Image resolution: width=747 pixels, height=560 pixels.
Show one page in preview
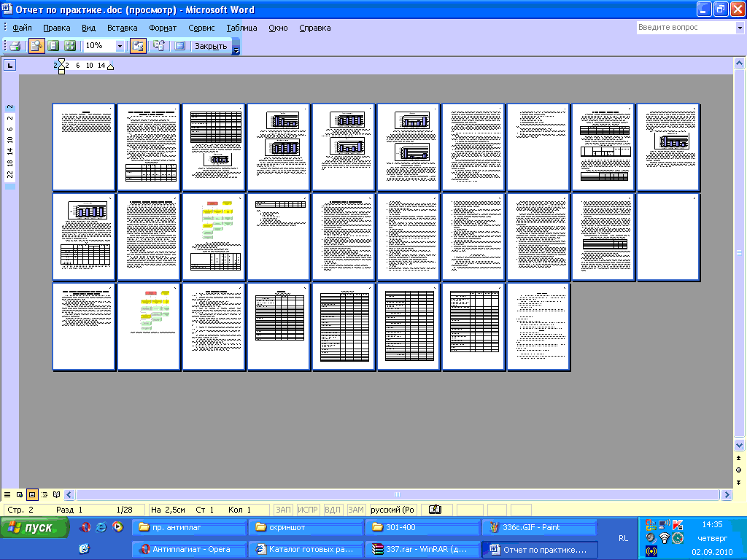[x=53, y=46]
